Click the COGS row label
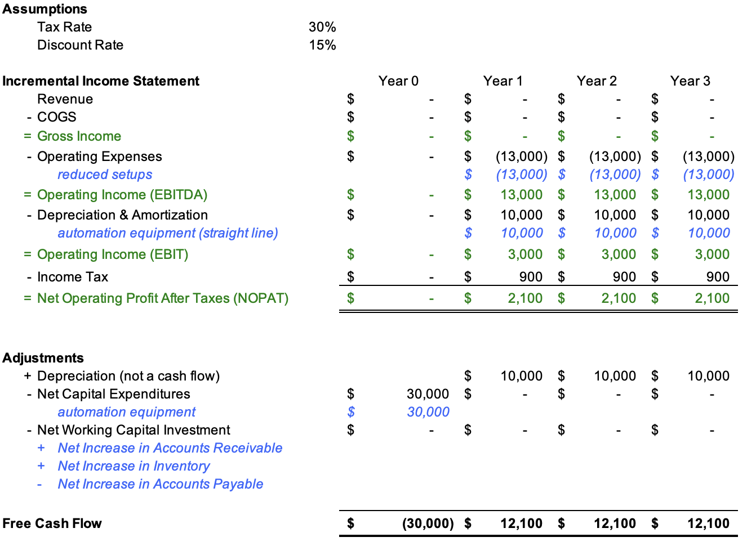The width and height of the screenshot is (756, 546). click(x=58, y=117)
